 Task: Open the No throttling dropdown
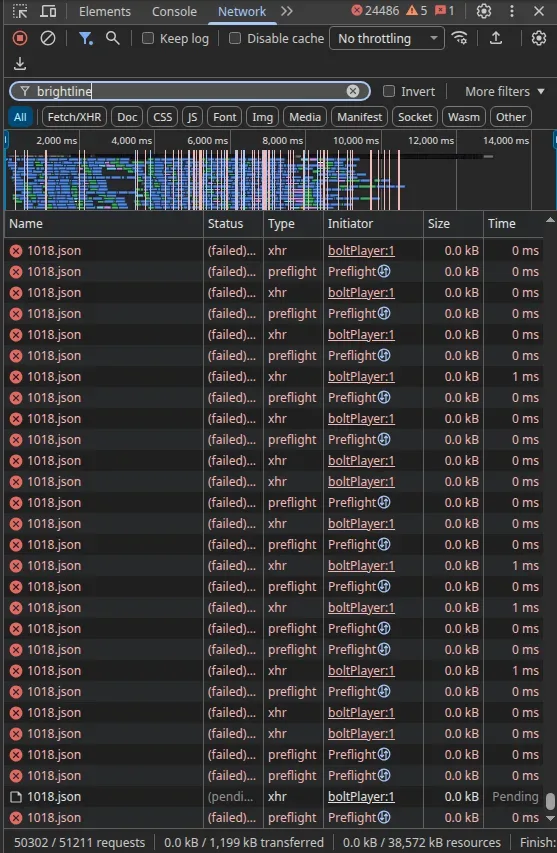(386, 38)
